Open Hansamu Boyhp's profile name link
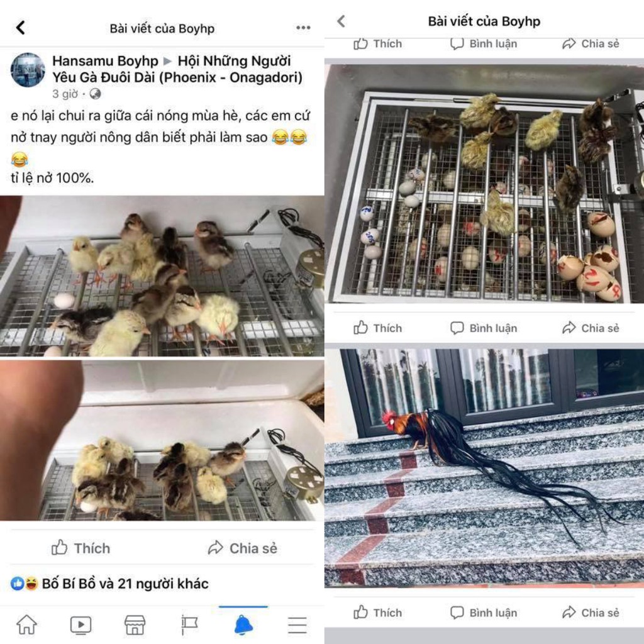This screenshot has width=644, height=644. [x=105, y=61]
